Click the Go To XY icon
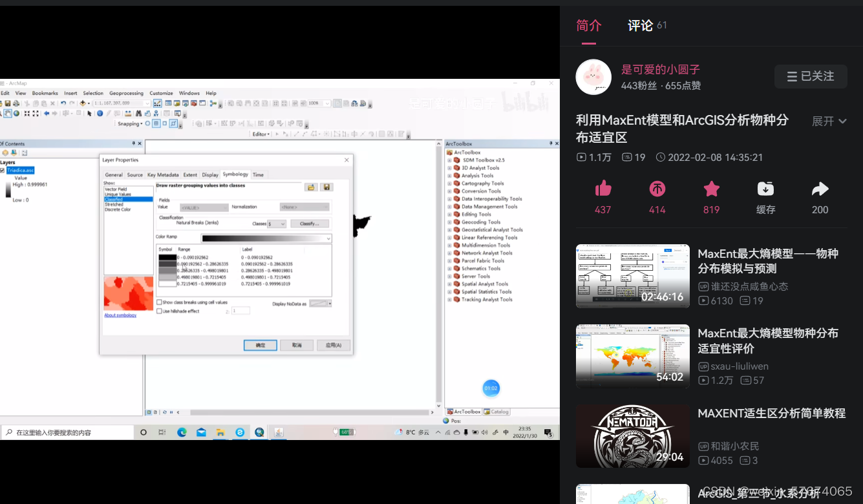Screen dimensions: 863x504 click(156, 113)
